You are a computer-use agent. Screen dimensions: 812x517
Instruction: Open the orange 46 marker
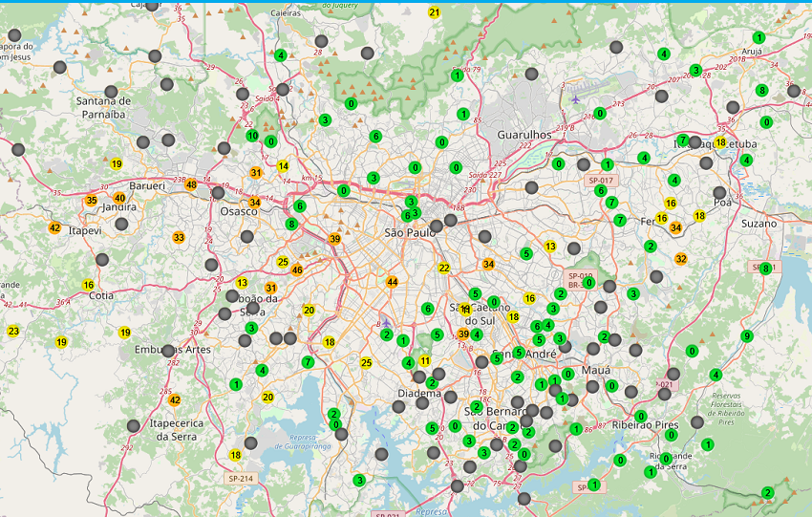[x=297, y=270]
